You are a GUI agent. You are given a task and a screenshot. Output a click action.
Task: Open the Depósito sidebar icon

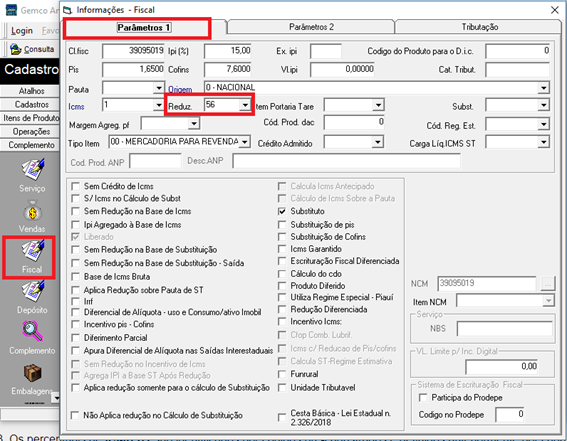coord(33,291)
